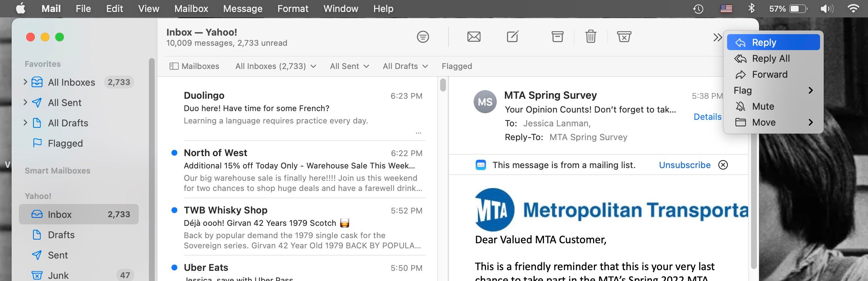868x281 pixels.
Task: Open the Mailbox menu
Action: tap(191, 9)
